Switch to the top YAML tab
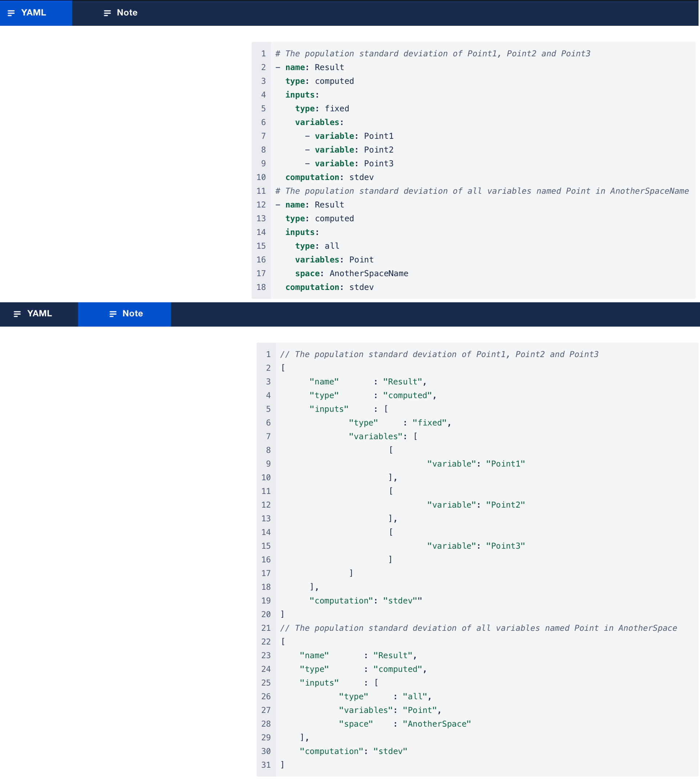Screen dimensions: 700x779 click(33, 13)
